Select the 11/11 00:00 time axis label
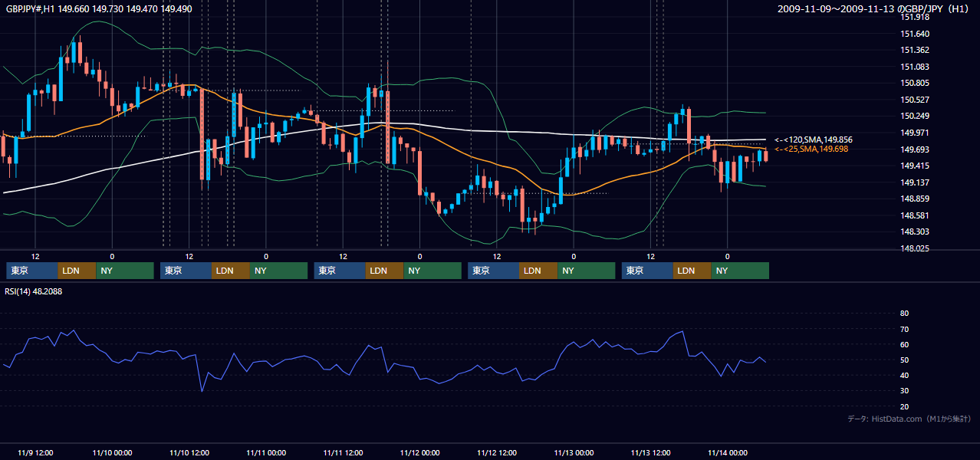This screenshot has width=980, height=460. (x=266, y=452)
